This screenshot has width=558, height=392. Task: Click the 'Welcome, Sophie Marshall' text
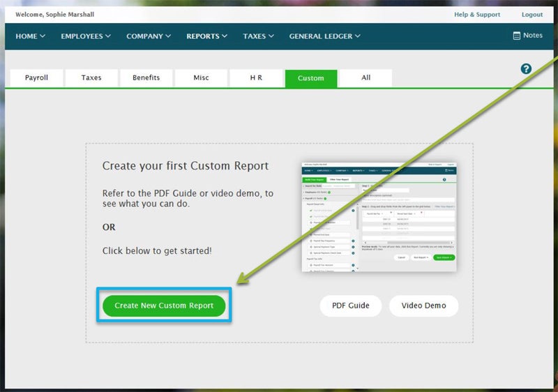[x=55, y=15]
